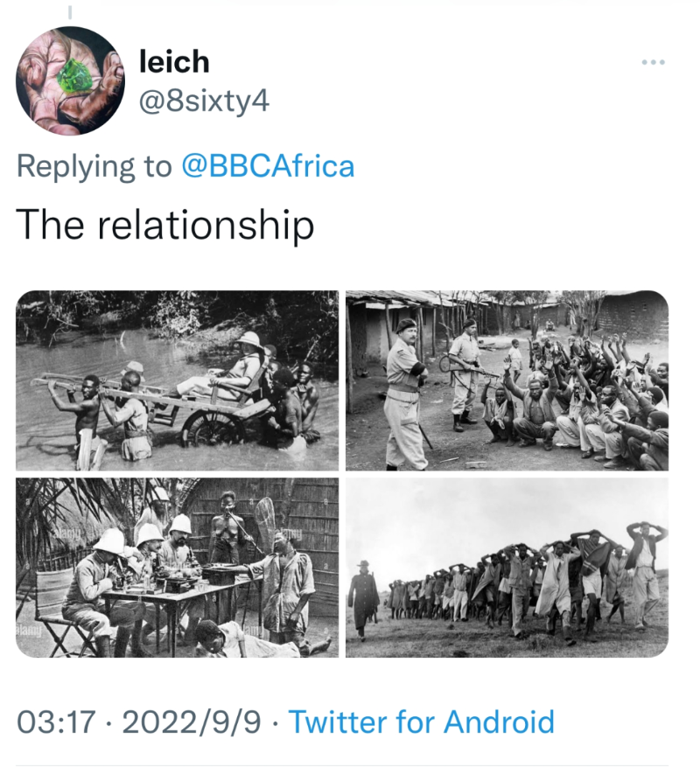Click the hatted guard in the marching photo
The height and width of the screenshot is (767, 700).
(x=361, y=595)
